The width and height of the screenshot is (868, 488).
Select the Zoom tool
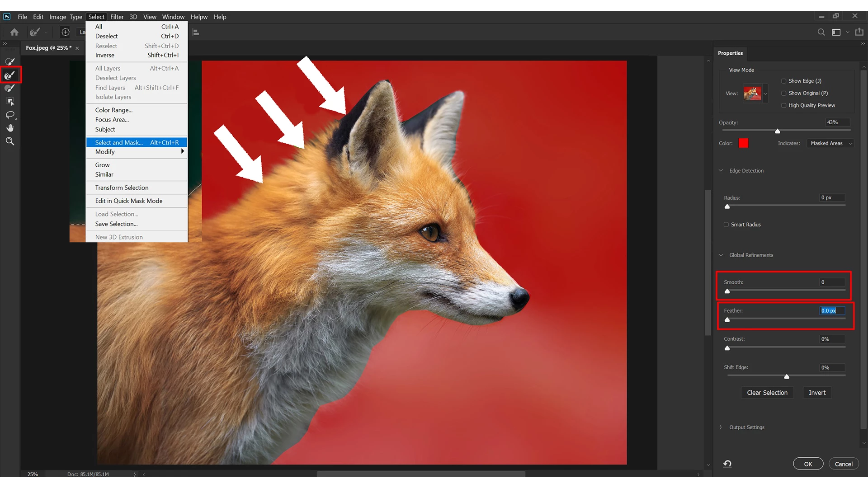(10, 141)
